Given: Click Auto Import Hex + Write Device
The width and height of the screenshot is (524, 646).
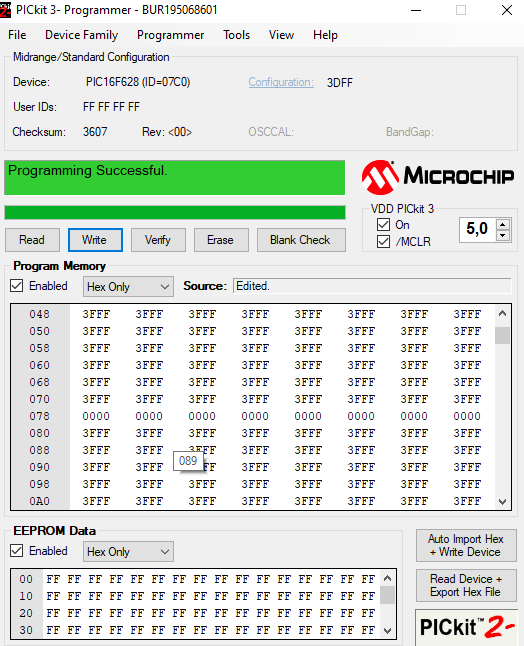Looking at the screenshot, I should pyautogui.click(x=466, y=545).
